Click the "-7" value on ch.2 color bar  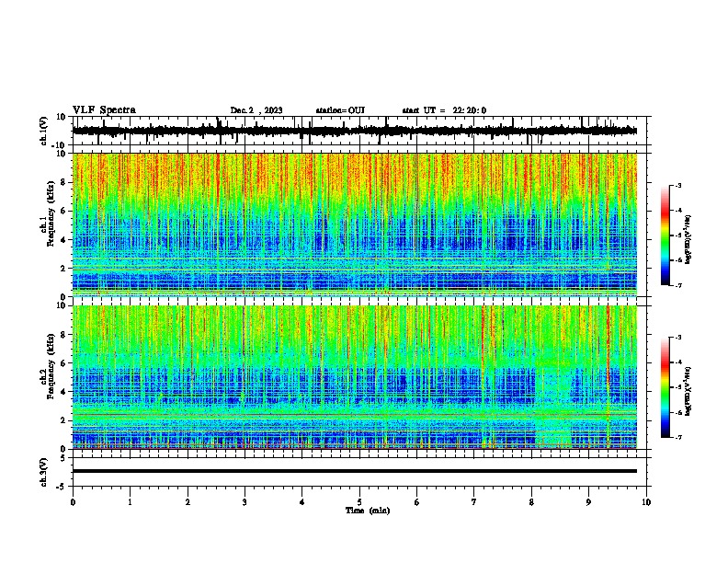click(677, 437)
